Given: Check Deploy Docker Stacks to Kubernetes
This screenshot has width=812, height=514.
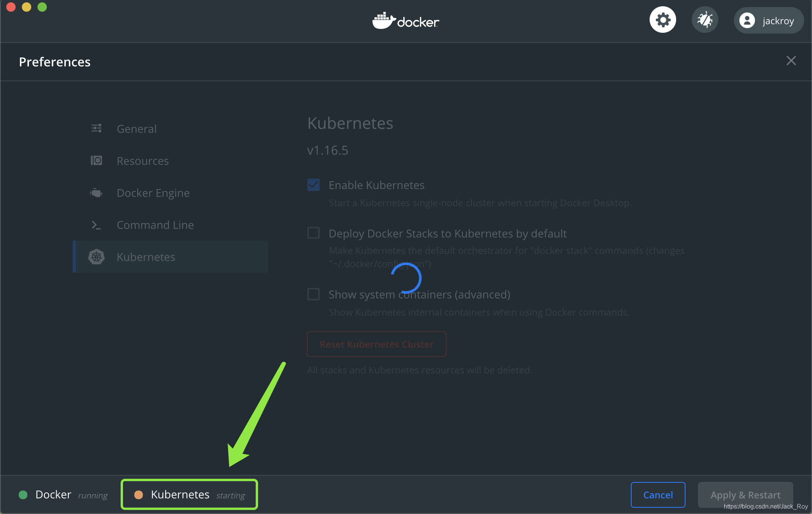Looking at the screenshot, I should point(313,233).
